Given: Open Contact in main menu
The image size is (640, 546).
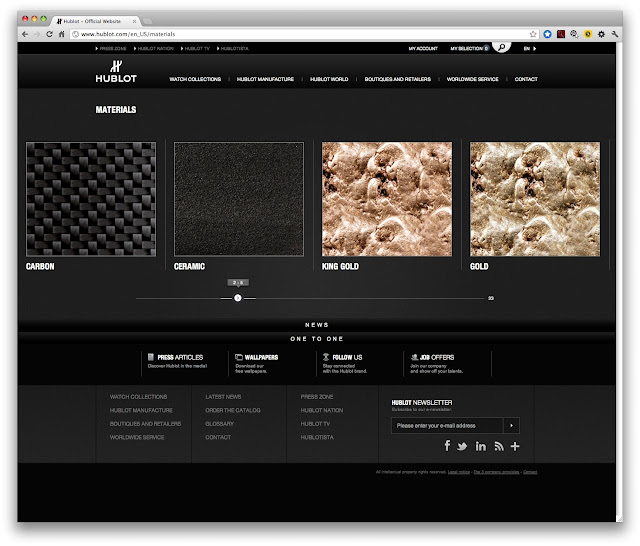Looking at the screenshot, I should [x=526, y=79].
